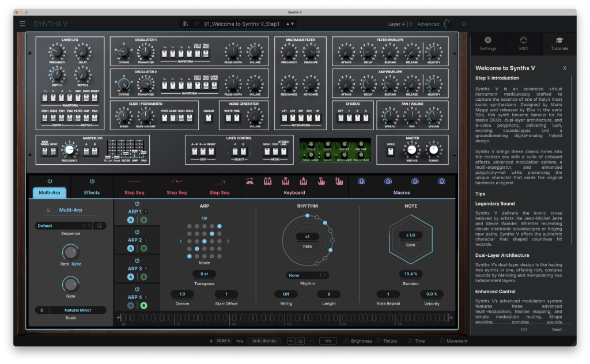Open the hamburger main menu
Image resolution: width=590 pixels, height=364 pixels.
[x=22, y=24]
